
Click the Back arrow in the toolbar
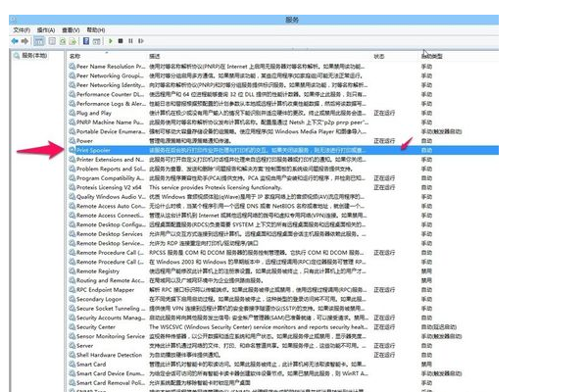click(x=16, y=41)
